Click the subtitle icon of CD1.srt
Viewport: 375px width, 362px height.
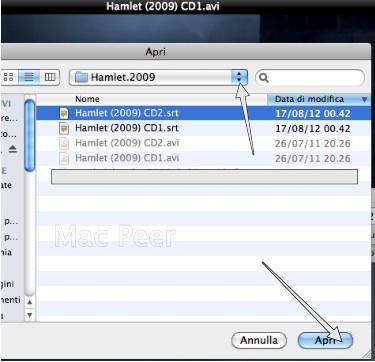click(x=64, y=129)
